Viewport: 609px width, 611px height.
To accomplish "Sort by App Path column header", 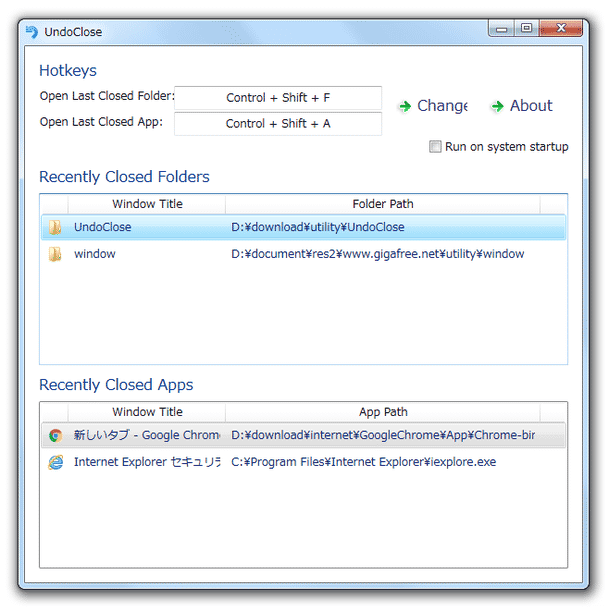I will click(383, 412).
